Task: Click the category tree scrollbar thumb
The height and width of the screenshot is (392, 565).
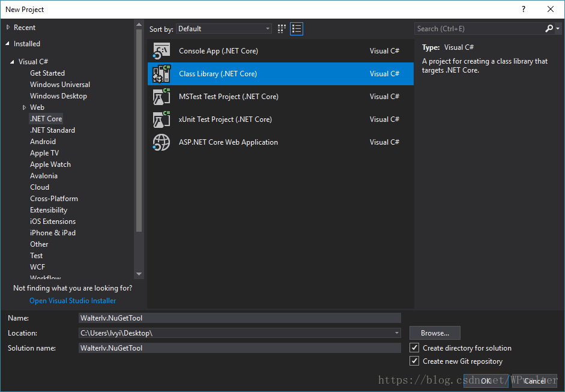Action: (139, 130)
